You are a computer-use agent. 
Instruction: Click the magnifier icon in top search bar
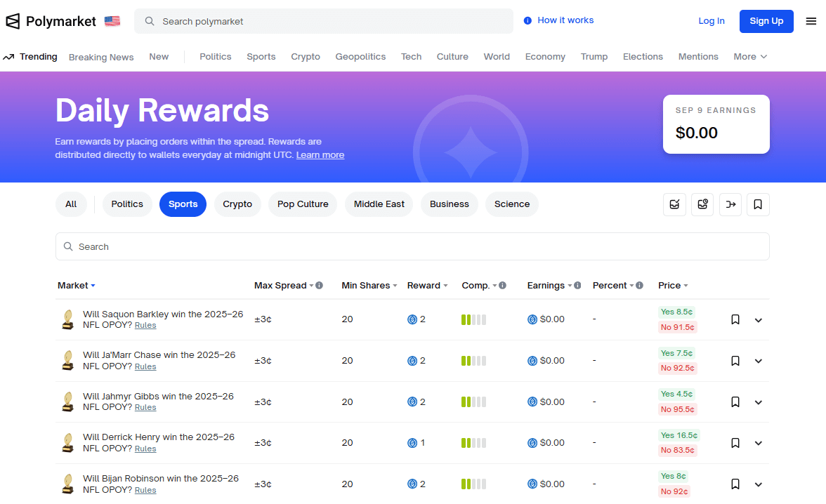150,21
